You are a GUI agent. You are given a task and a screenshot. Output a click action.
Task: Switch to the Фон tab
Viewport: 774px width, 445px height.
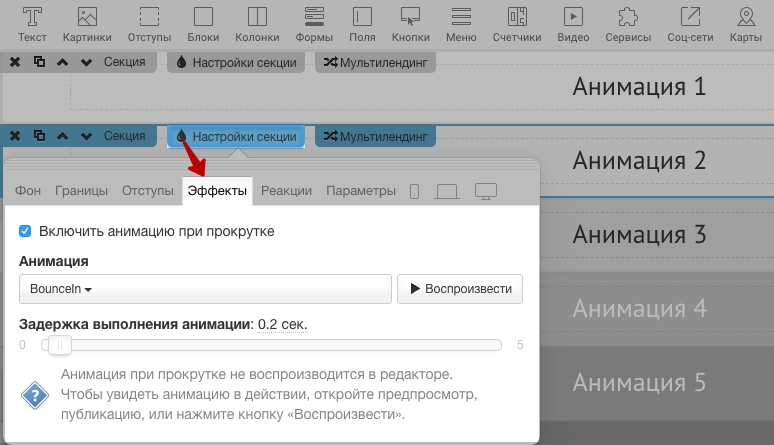28,191
